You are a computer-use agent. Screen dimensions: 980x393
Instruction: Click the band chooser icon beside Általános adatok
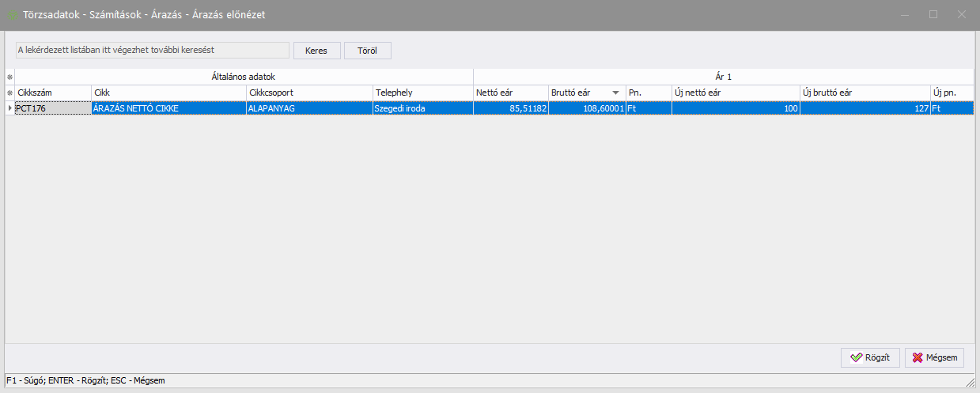[x=10, y=77]
